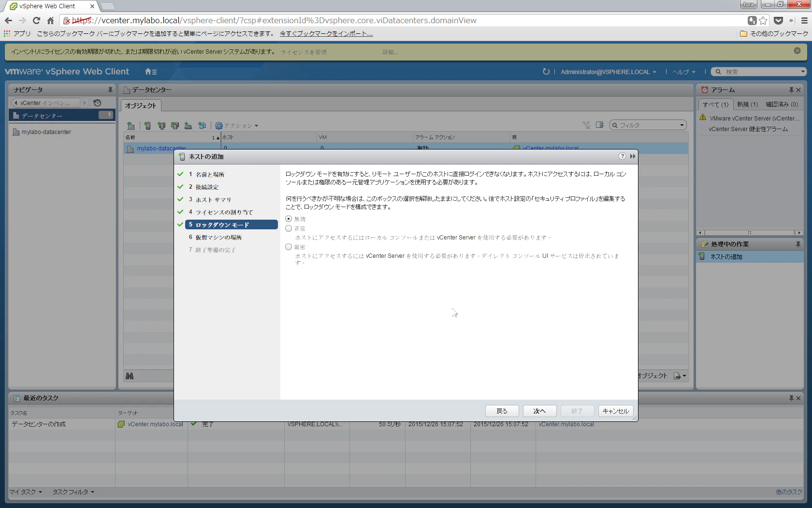Click into the フィルタ filter field
This screenshot has height=508, width=812.
[649, 125]
